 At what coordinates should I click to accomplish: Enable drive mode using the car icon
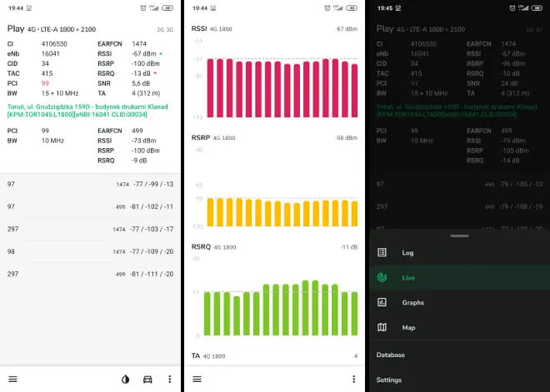coord(148,379)
